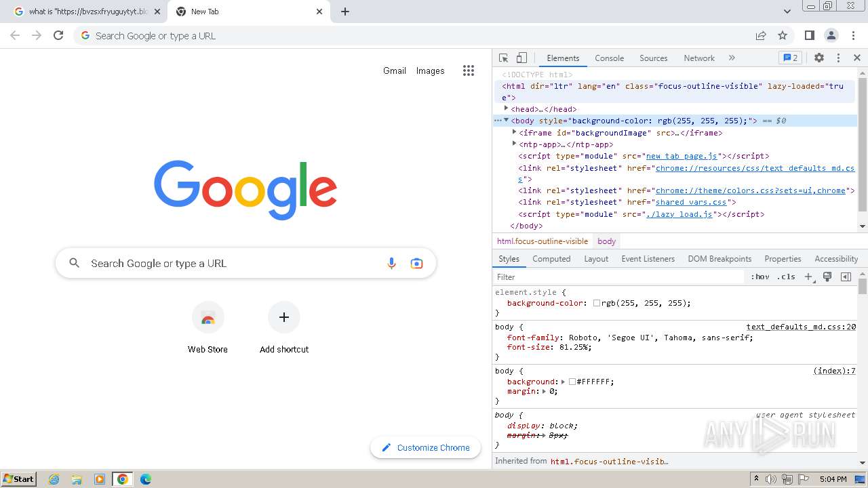Viewport: 868px width, 488px height.
Task: Open (index):7 source location
Action: (x=835, y=371)
